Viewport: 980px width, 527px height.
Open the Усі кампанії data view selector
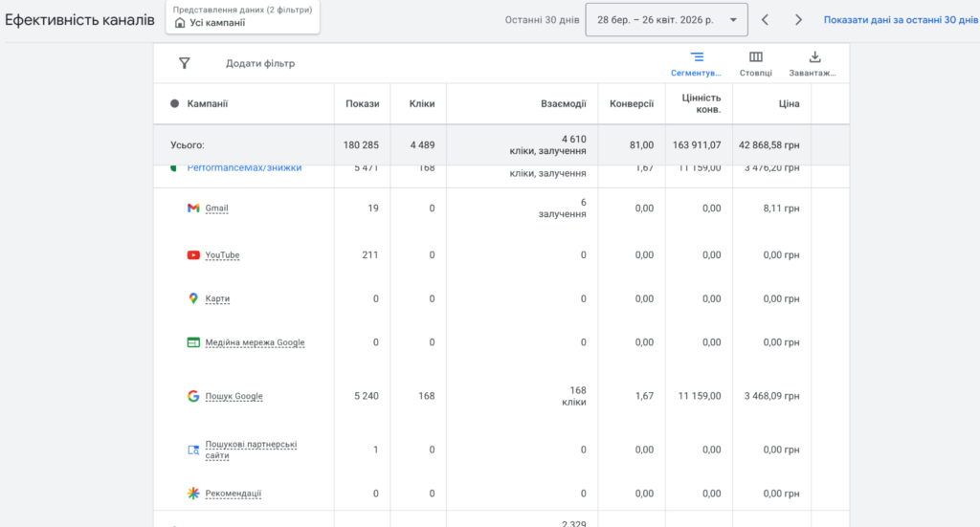pyautogui.click(x=243, y=19)
